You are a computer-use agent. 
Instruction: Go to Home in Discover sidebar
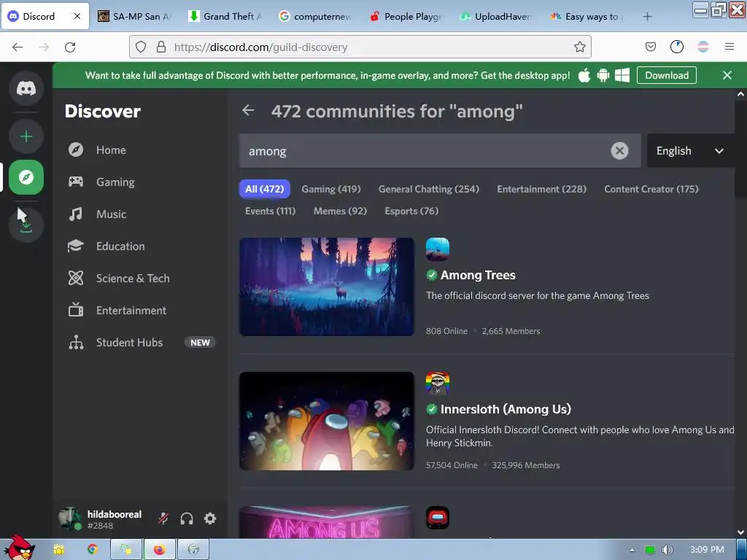coord(141,150)
